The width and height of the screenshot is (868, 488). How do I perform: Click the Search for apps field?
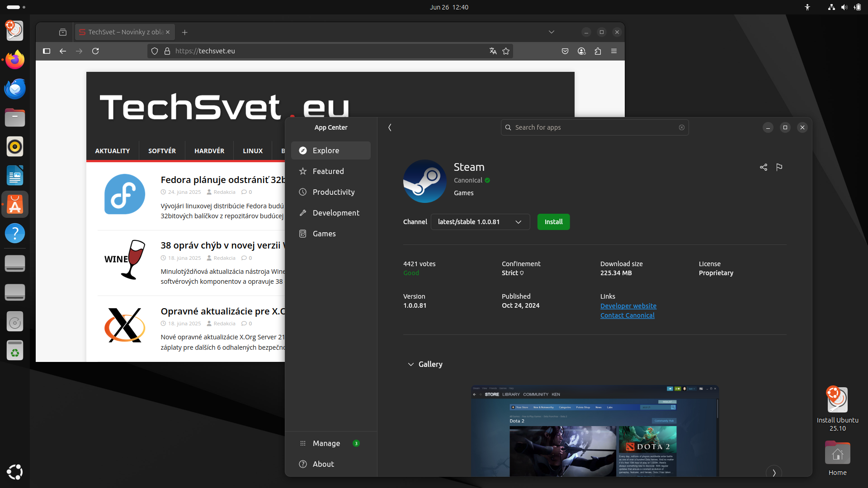(x=594, y=127)
